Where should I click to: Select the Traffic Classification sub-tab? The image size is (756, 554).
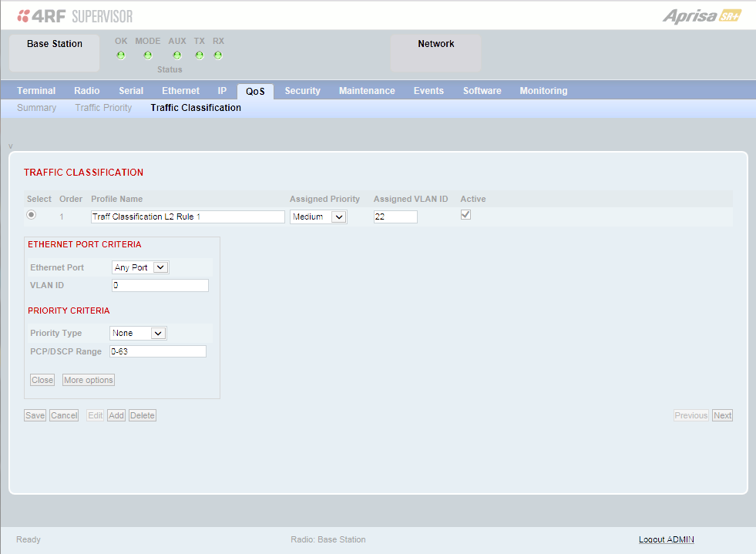point(196,108)
